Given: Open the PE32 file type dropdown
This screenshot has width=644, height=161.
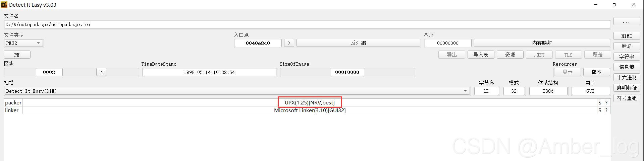Looking at the screenshot, I should pos(23,43).
